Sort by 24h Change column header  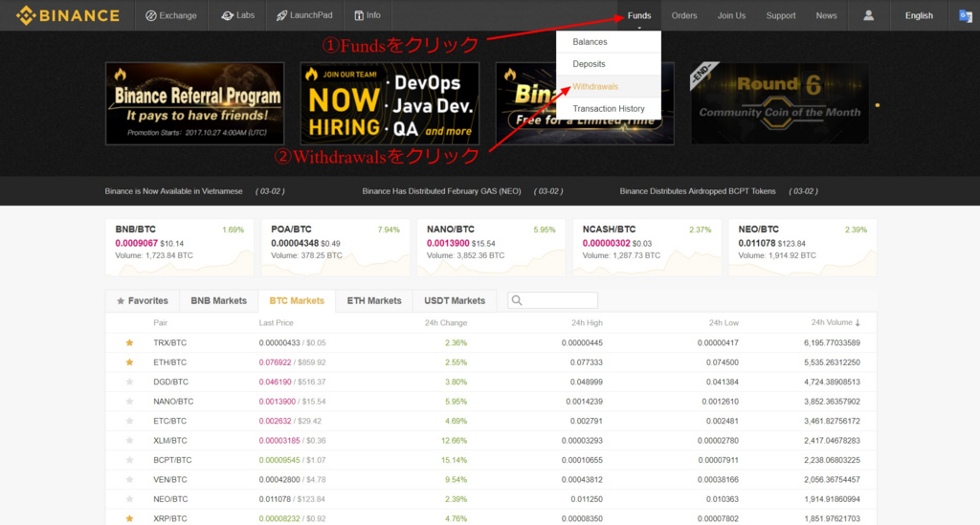pos(446,322)
